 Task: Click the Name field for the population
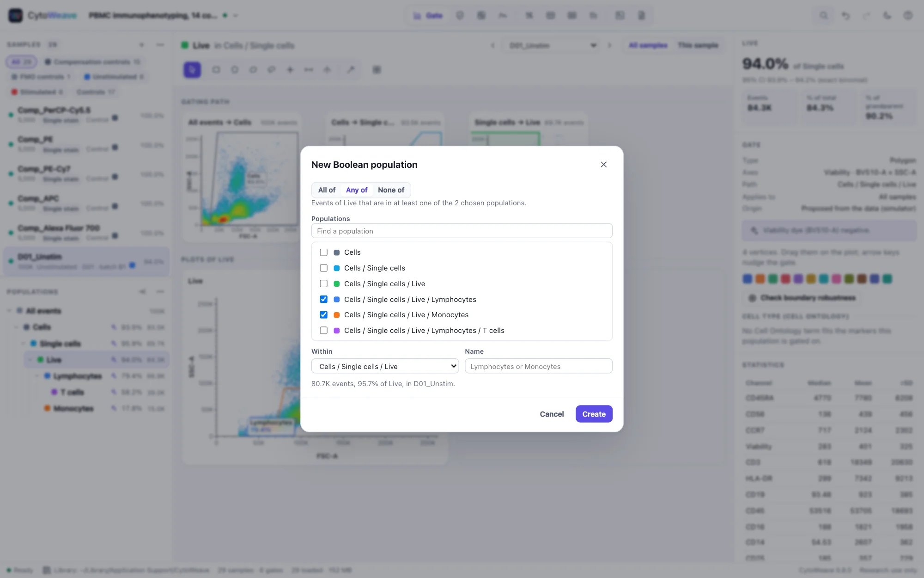click(x=539, y=366)
